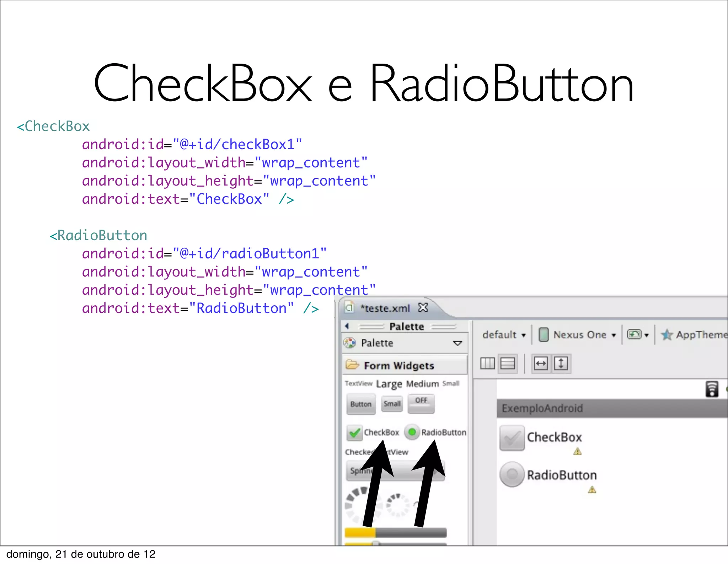Select the RadioButton in the layout preview
The height and width of the screenshot is (564, 728).
pyautogui.click(x=512, y=474)
